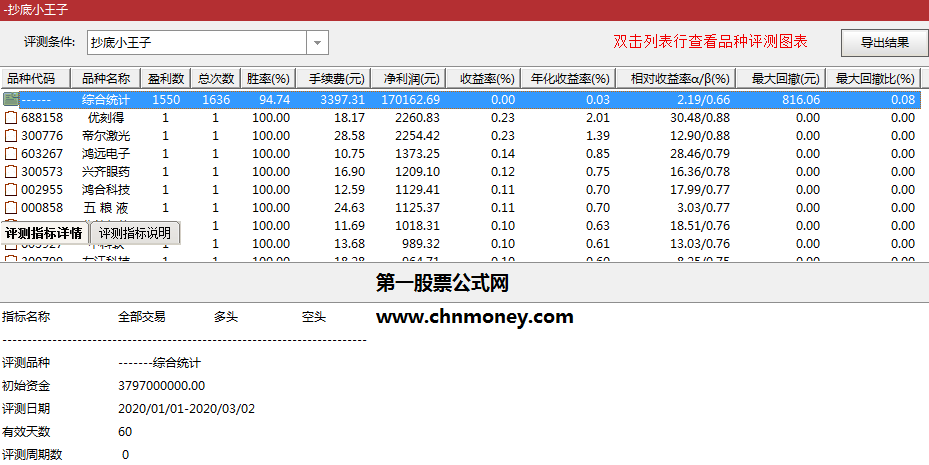
Task: Click the document icon for 300776
Action: (x=11, y=136)
